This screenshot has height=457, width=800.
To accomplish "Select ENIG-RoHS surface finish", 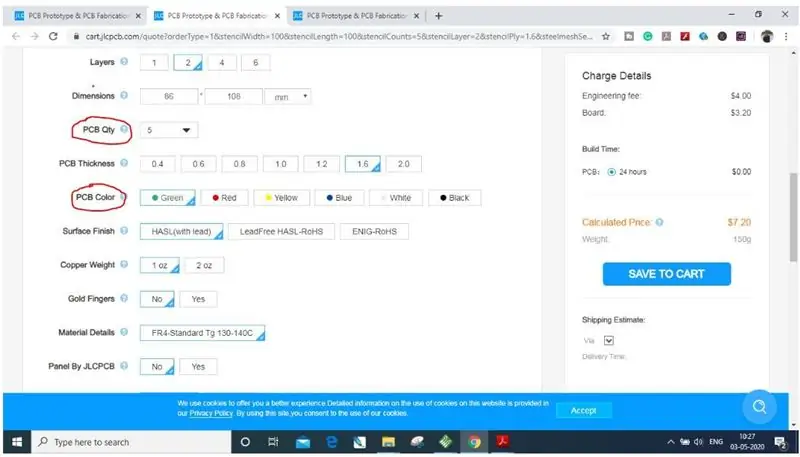I will click(374, 232).
